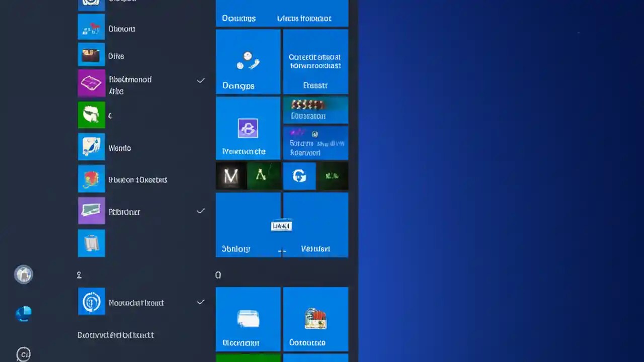Launch the purple painting app in the list
Viewport: 644px width, 362px height.
tap(91, 83)
